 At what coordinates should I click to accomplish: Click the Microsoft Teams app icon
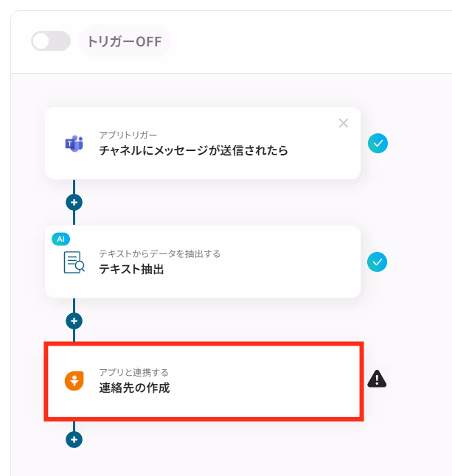coord(74,143)
